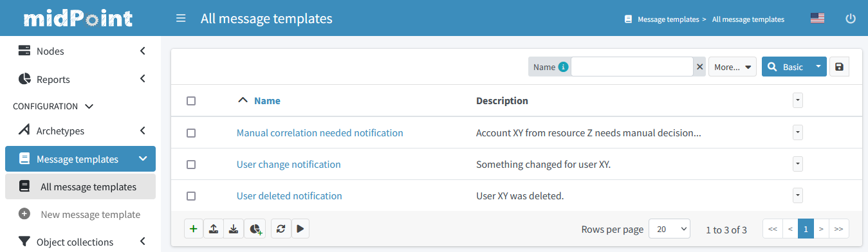Click 'Something changed for user XY.' description

(543, 165)
